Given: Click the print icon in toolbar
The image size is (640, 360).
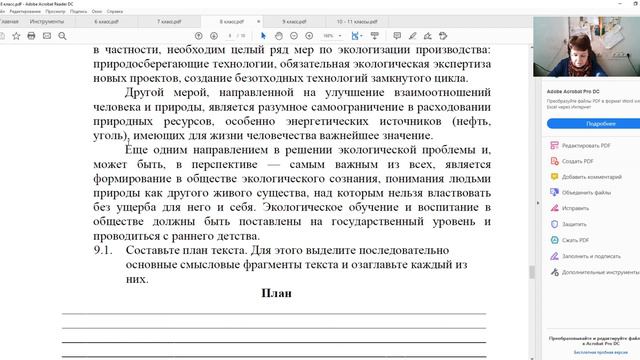Looking at the screenshot, I should click(x=31, y=36).
